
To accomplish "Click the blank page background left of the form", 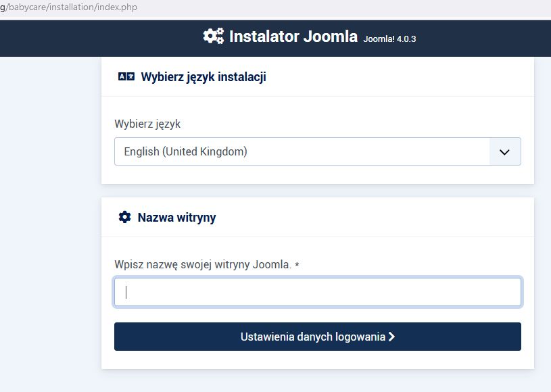I will (x=49, y=223).
